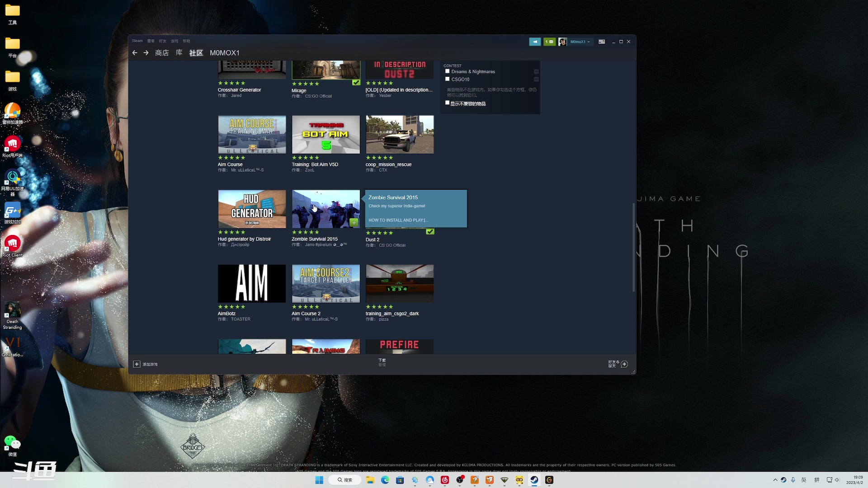Open WeChat desktop icon
The height and width of the screenshot is (488, 868).
(x=12, y=446)
